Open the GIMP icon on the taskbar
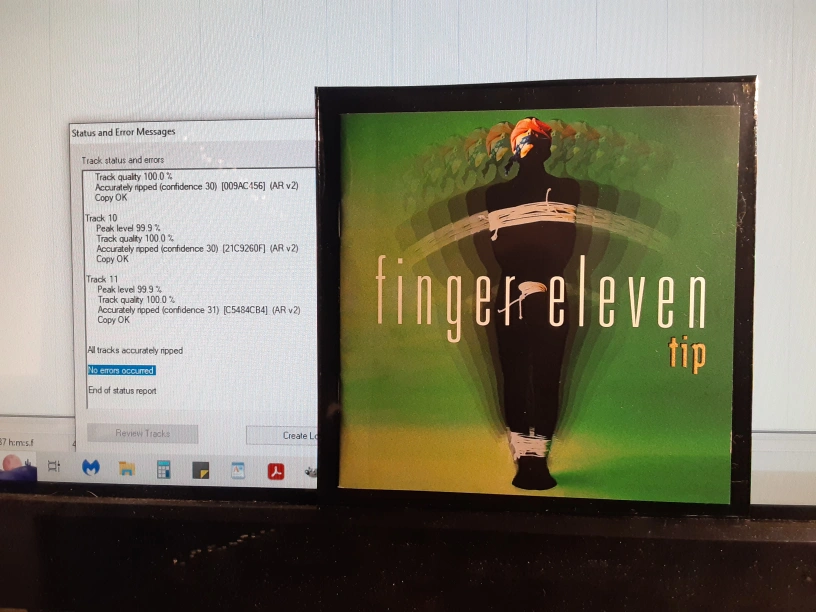The image size is (816, 612). pos(311,472)
